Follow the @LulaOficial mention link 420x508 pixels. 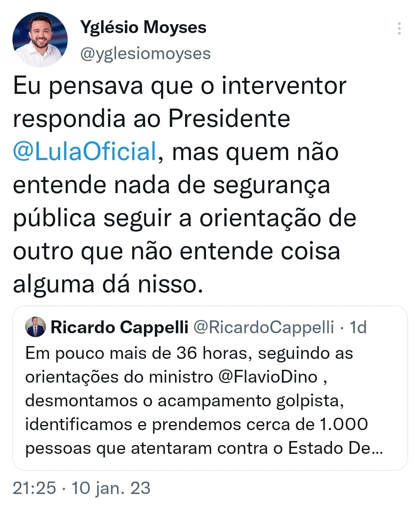coord(85,151)
